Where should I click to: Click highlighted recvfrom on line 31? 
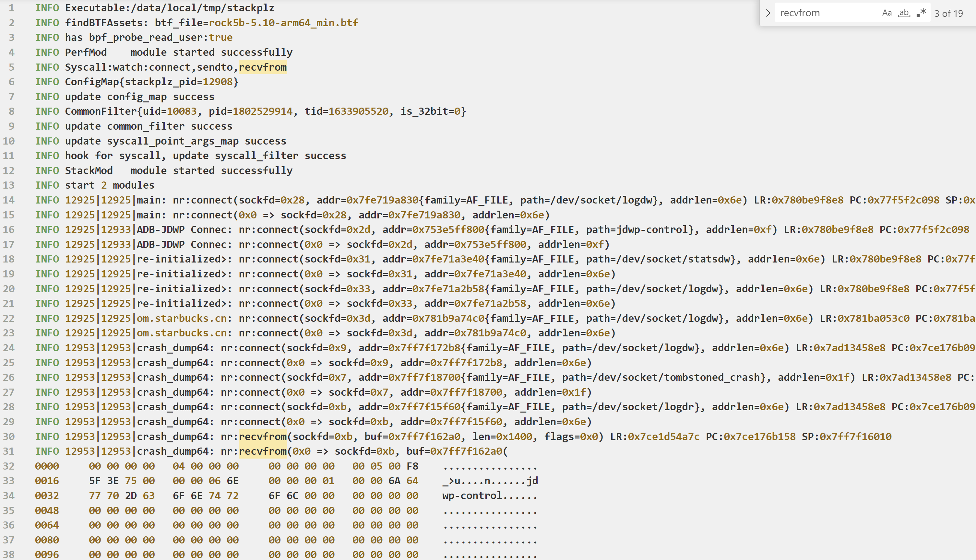(x=263, y=451)
